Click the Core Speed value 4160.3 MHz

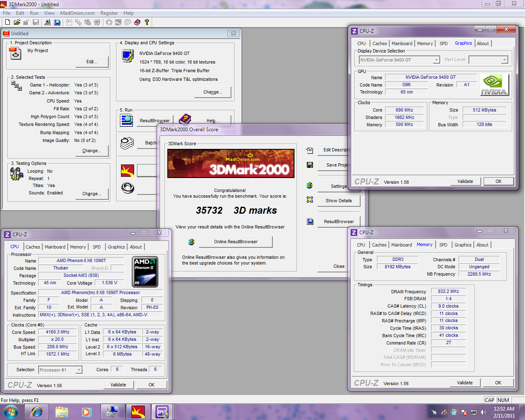(57, 332)
